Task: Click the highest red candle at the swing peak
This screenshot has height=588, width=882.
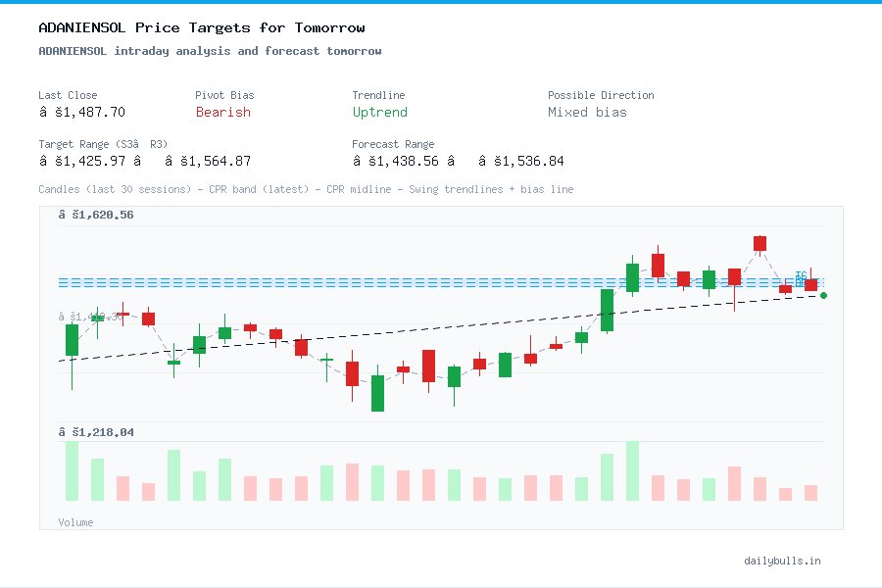Action: [x=759, y=244]
